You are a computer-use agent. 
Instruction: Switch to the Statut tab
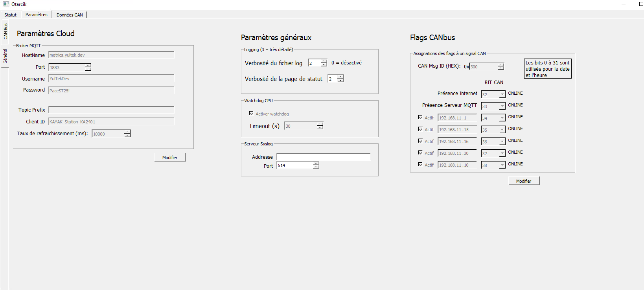11,15
